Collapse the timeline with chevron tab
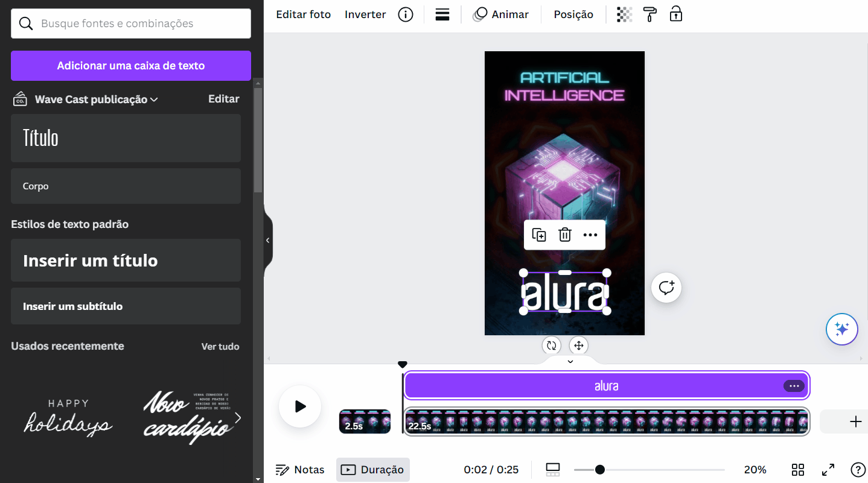The width and height of the screenshot is (868, 483). click(x=570, y=361)
